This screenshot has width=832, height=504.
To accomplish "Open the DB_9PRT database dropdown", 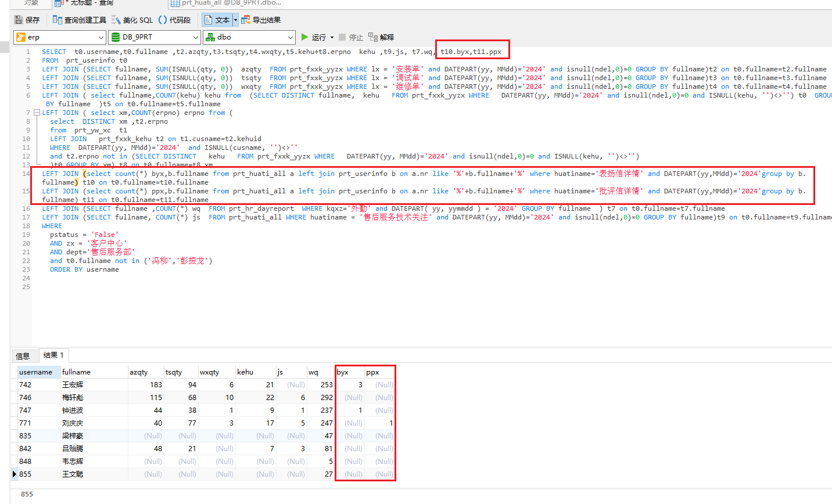I will pos(154,37).
